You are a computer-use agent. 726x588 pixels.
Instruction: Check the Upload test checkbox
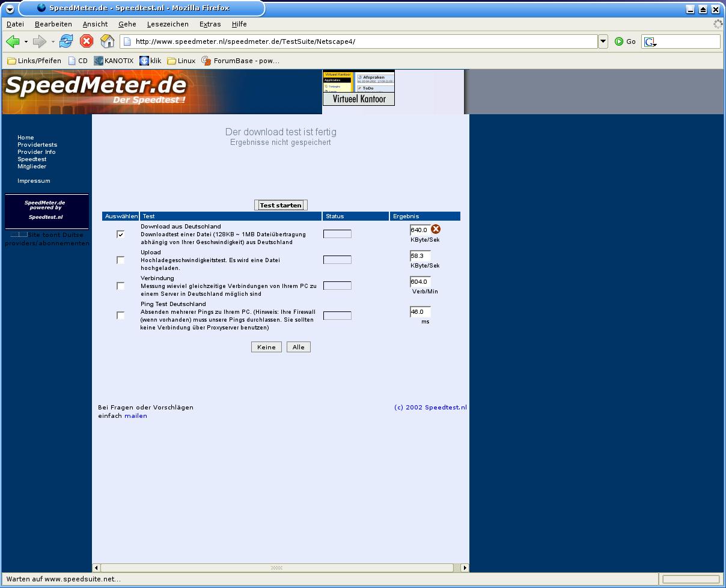coord(121,260)
